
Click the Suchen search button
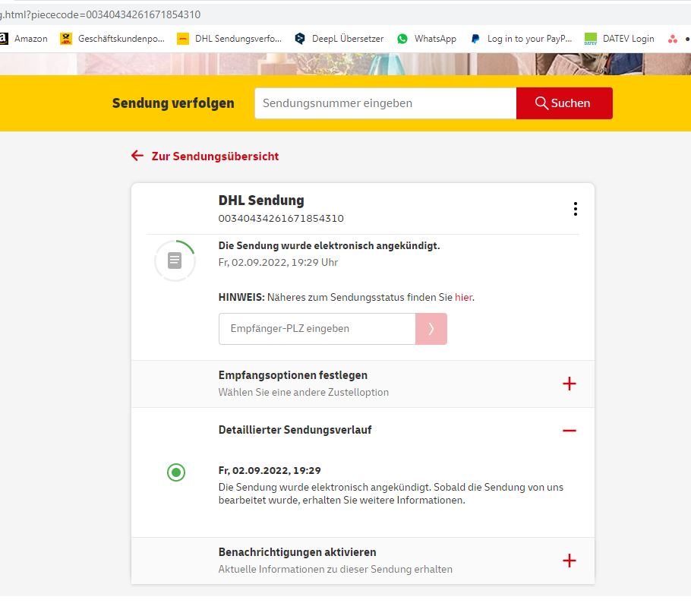tap(564, 103)
